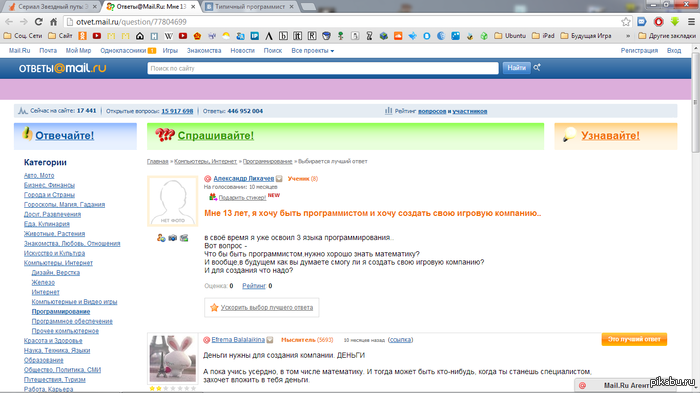Open the Соц. Сети bookmarks folder
The width and height of the screenshot is (700, 393).
(x=23, y=36)
